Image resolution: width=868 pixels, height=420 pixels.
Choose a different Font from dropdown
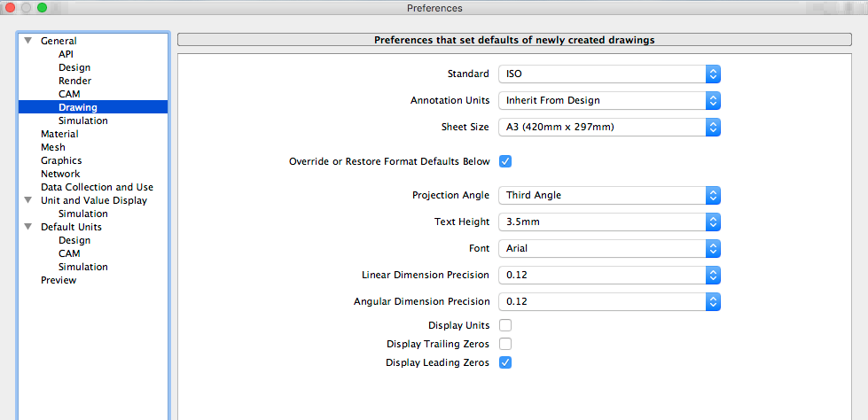[x=608, y=248]
